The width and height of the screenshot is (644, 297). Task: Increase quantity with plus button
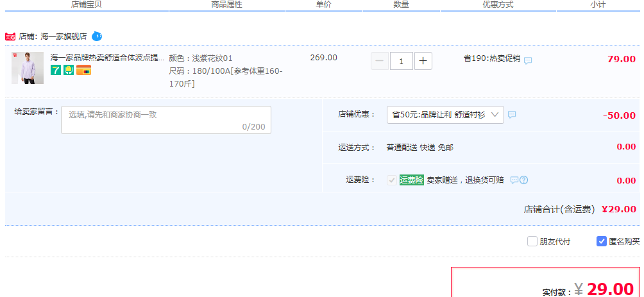(423, 61)
